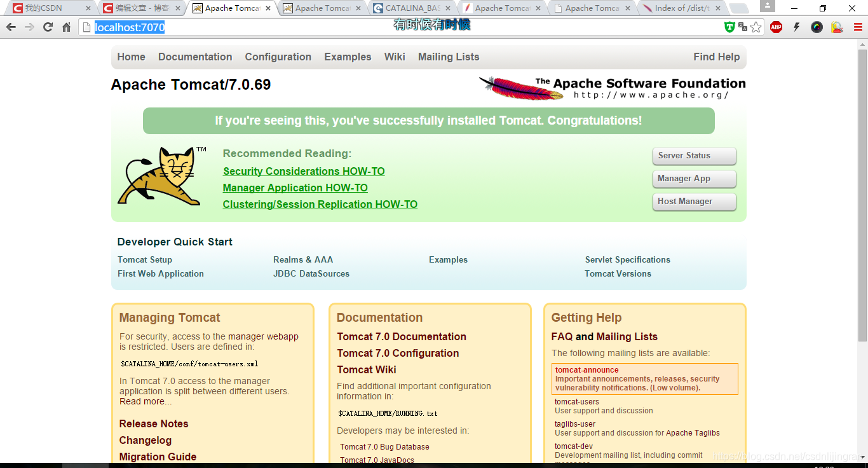Open the Find Help nav link

pyautogui.click(x=717, y=57)
